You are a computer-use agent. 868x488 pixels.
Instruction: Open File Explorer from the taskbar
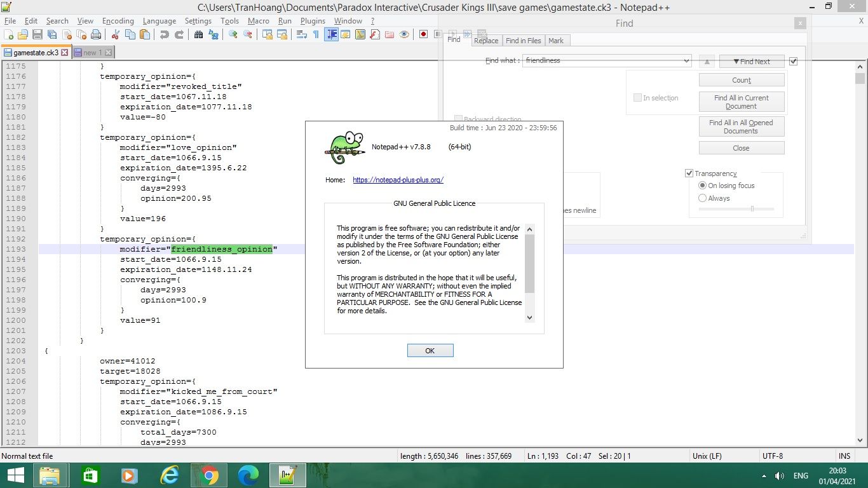[x=50, y=475]
